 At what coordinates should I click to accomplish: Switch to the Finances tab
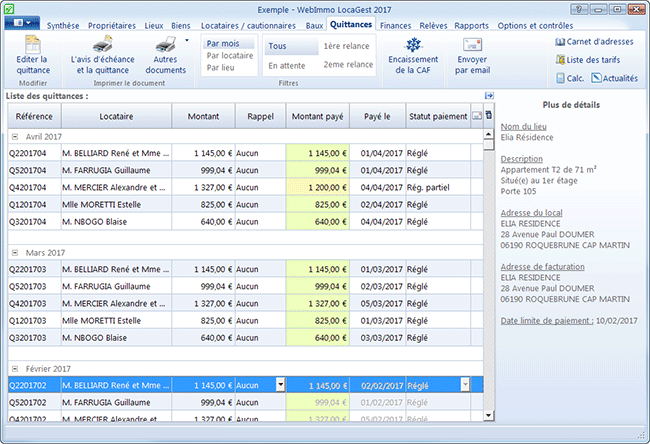point(395,26)
